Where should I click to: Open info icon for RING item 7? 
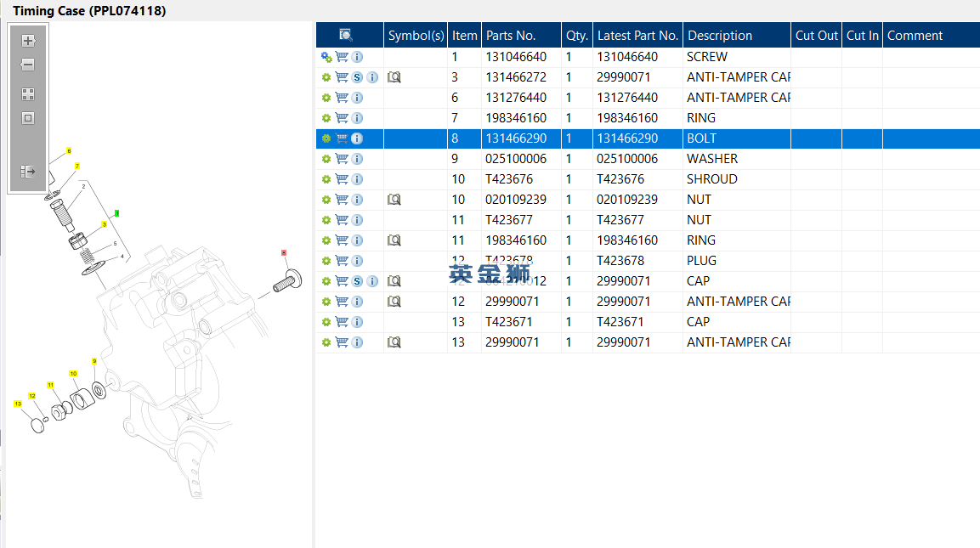tap(357, 118)
